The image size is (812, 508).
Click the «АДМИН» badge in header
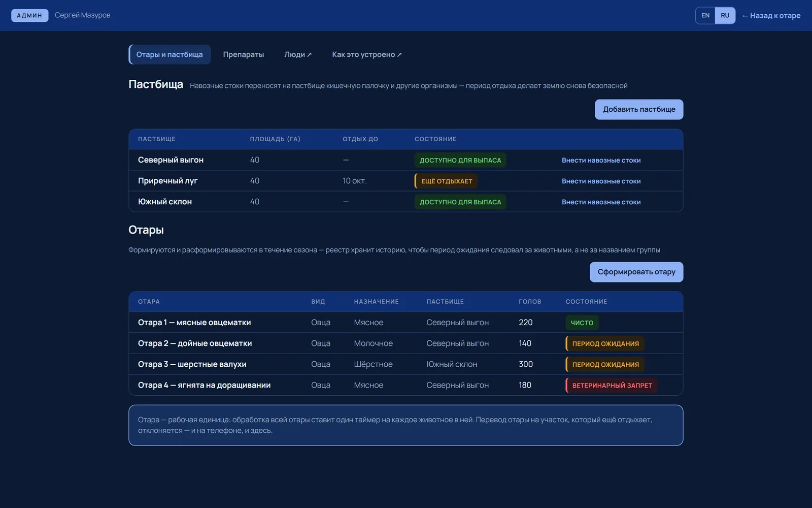pyautogui.click(x=29, y=15)
